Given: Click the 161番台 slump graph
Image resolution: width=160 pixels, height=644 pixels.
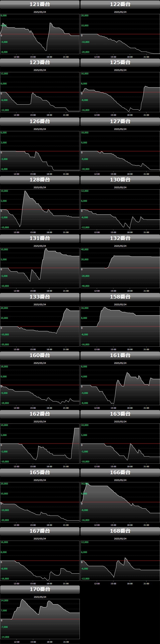Looking at the screenshot, I should [x=120, y=385].
